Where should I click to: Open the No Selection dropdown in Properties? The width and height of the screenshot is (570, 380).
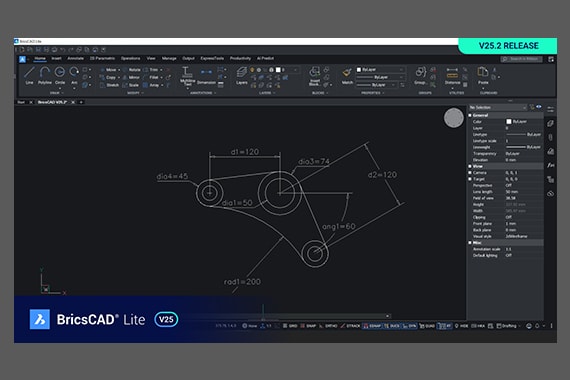click(498, 108)
